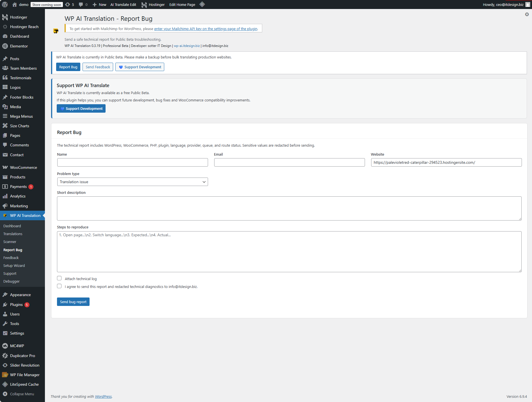Click the WordPress logo in admin bar
532x402 pixels.
[x=5, y=4]
